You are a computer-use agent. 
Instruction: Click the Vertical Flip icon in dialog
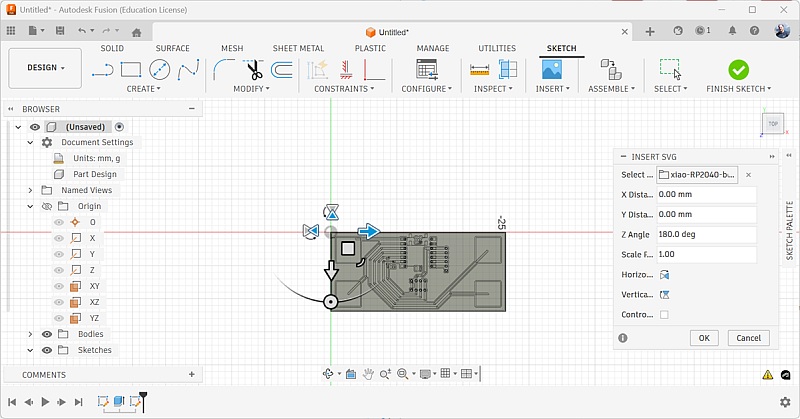click(x=664, y=295)
